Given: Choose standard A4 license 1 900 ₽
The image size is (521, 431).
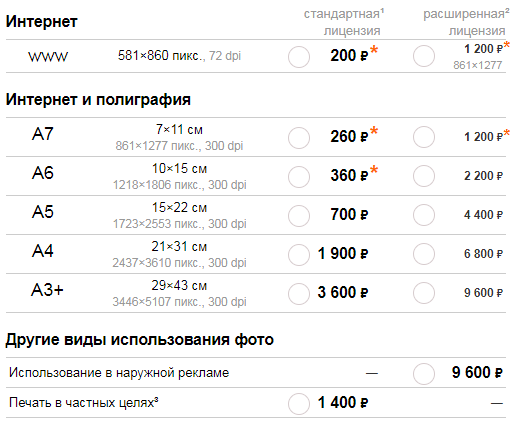Looking at the screenshot, I should click(x=299, y=255).
